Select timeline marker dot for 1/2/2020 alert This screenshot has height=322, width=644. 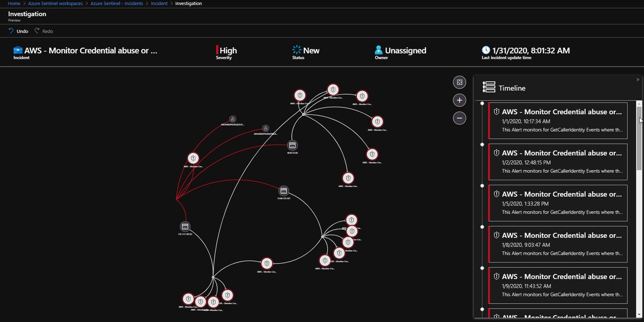[482, 144]
